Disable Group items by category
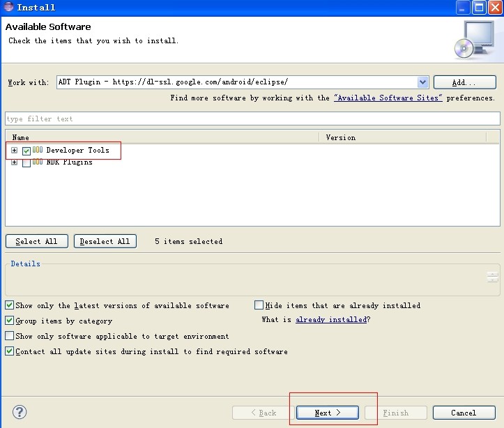504x428 pixels. point(9,321)
